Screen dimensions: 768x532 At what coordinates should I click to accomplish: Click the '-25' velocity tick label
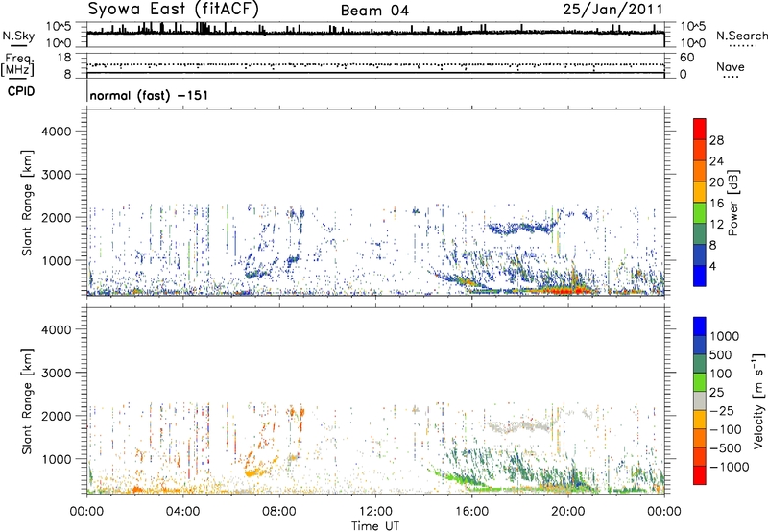click(722, 411)
